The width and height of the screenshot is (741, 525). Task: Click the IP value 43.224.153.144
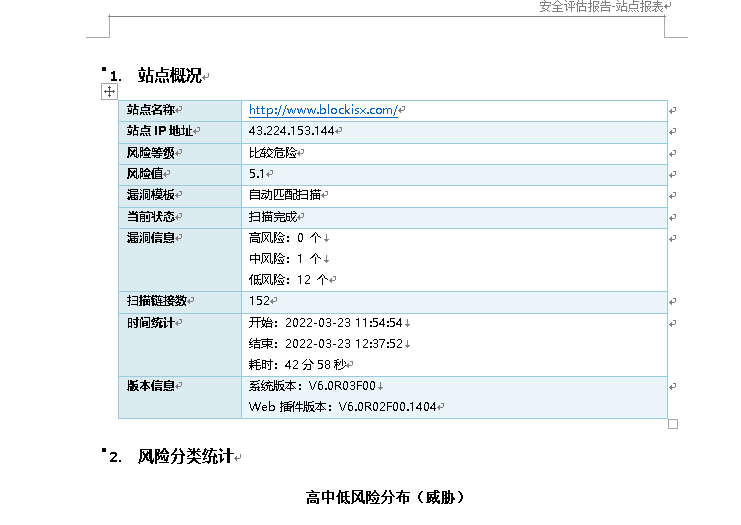(x=292, y=131)
